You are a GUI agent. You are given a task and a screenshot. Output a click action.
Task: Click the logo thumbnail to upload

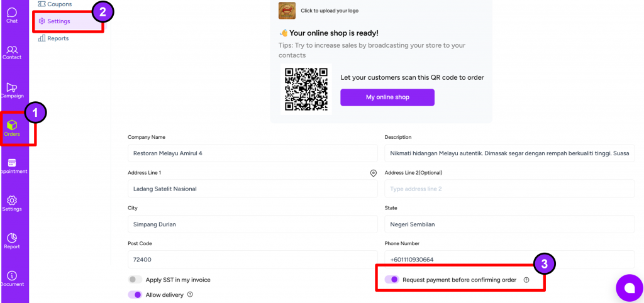tap(287, 11)
